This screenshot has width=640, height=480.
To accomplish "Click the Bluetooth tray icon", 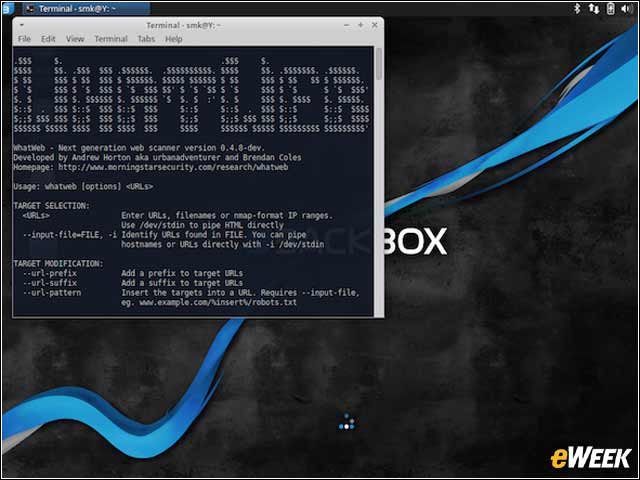I will pyautogui.click(x=577, y=8).
